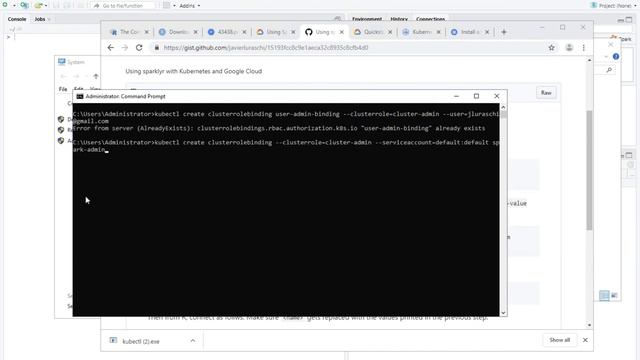Close the 'Quickst' browser tab
This screenshot has height=360, width=640.
[390, 32]
